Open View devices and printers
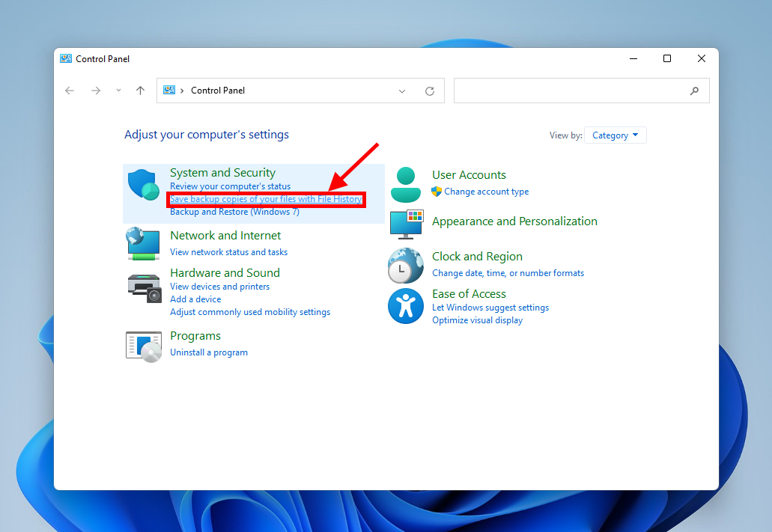Viewport: 772px width, 532px height. click(219, 287)
